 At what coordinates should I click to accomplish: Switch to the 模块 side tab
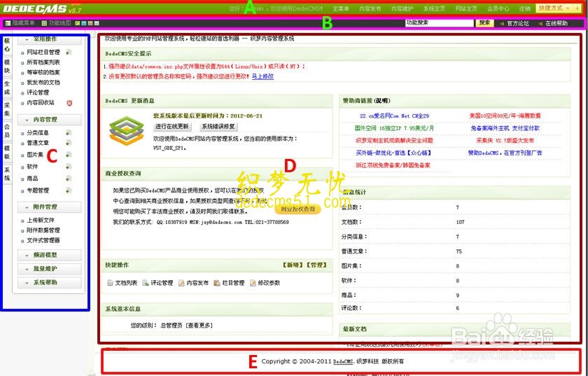point(7,67)
